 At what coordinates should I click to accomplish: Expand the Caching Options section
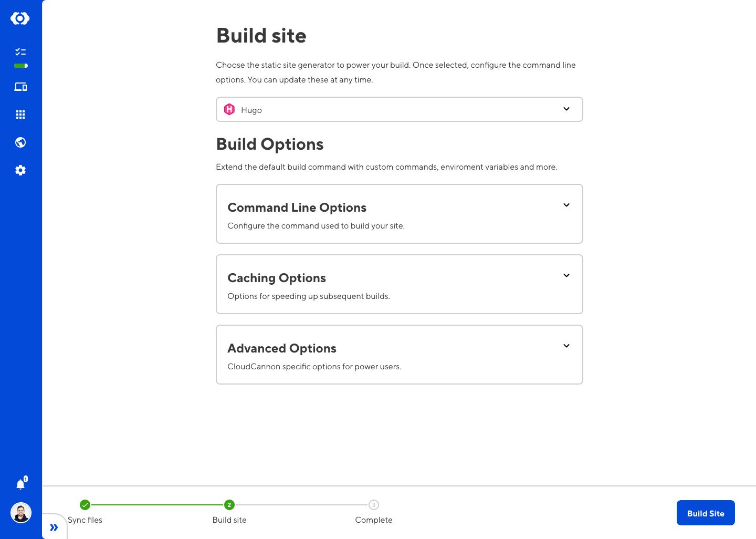click(x=566, y=275)
